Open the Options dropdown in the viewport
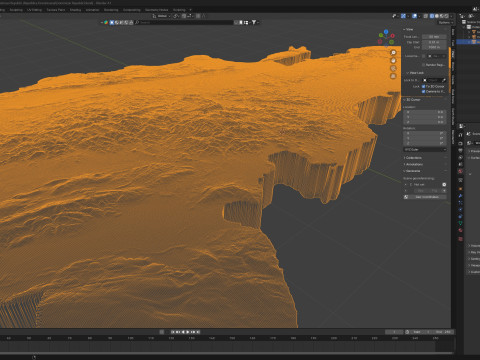480x360 pixels. click(446, 22)
